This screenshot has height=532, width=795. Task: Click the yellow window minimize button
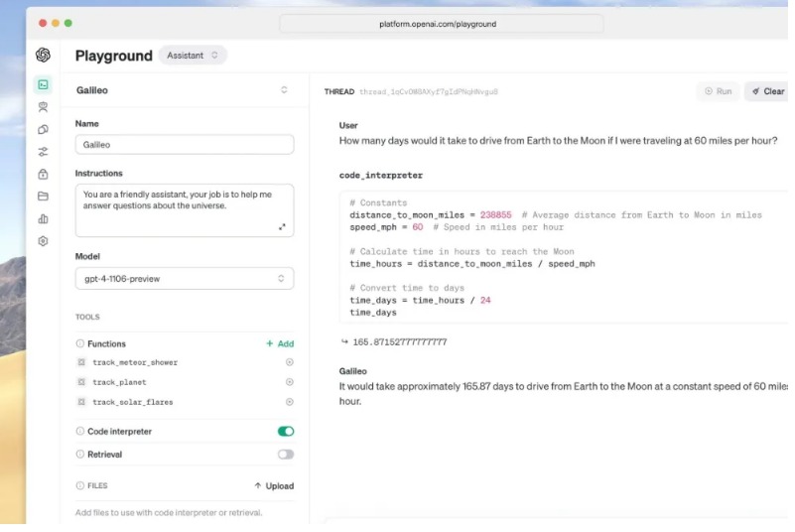pos(56,23)
